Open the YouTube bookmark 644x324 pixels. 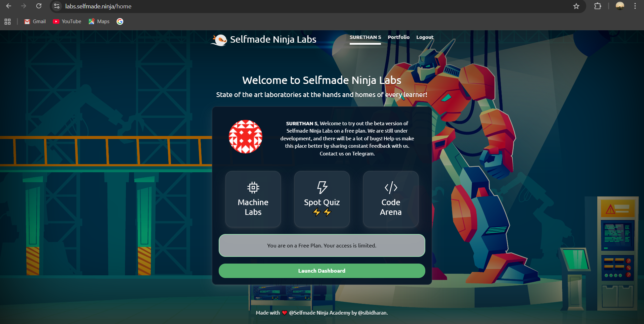click(67, 21)
